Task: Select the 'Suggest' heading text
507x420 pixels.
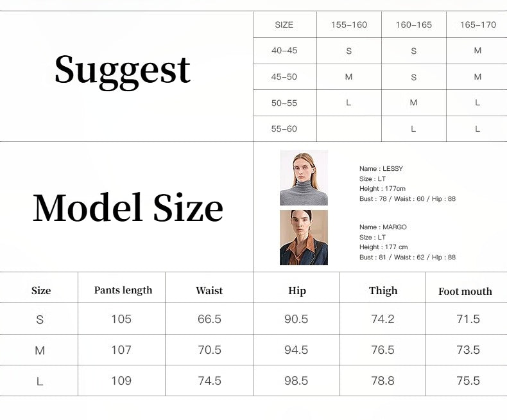Action: [x=123, y=70]
